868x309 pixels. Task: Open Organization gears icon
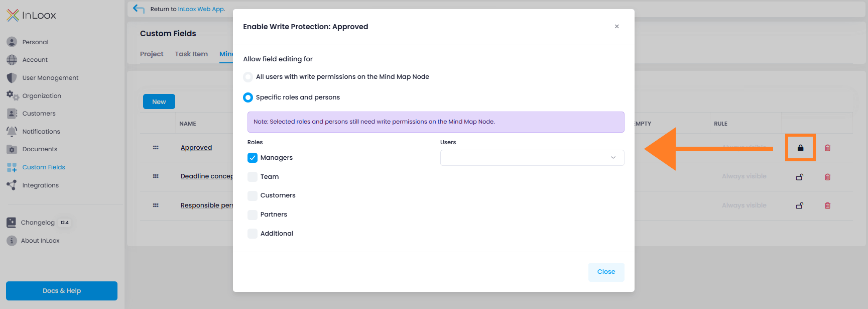(x=12, y=95)
